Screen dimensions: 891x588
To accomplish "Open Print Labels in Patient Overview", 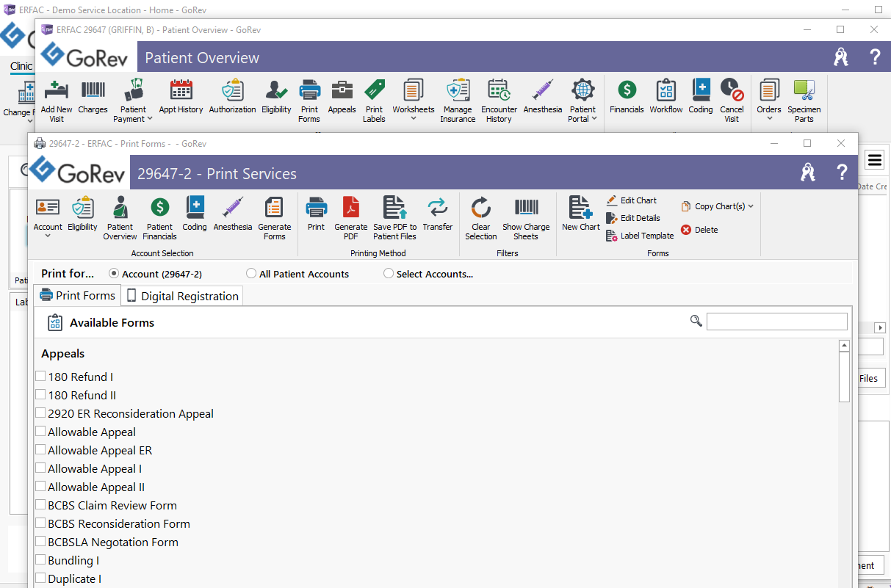I will click(374, 101).
